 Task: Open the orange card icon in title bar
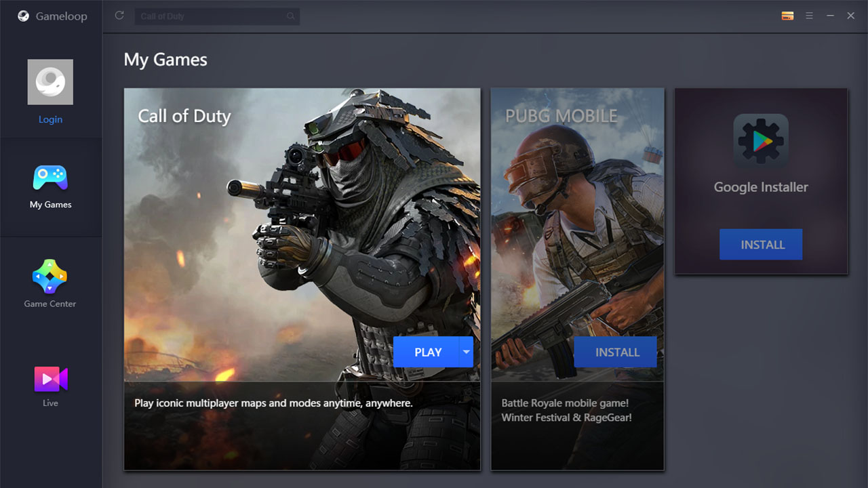point(787,16)
